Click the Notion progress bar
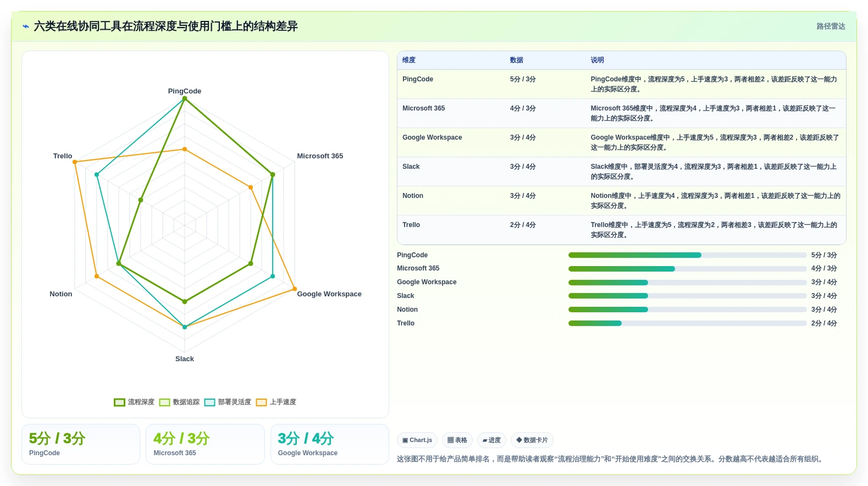The width and height of the screenshot is (868, 486). (688, 310)
